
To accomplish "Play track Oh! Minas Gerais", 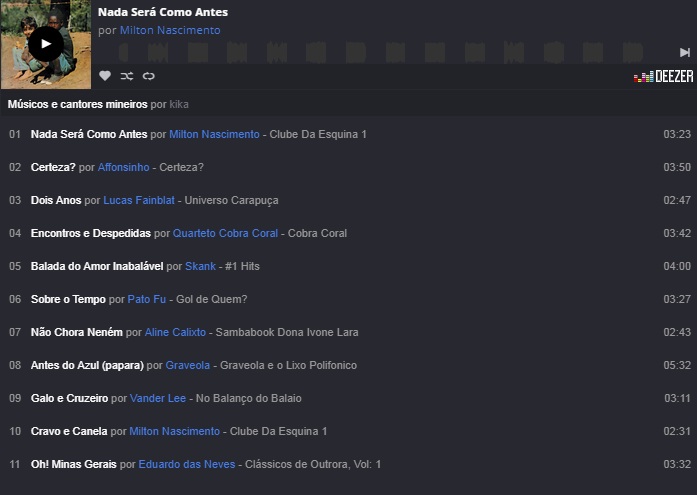I will (x=73, y=464).
